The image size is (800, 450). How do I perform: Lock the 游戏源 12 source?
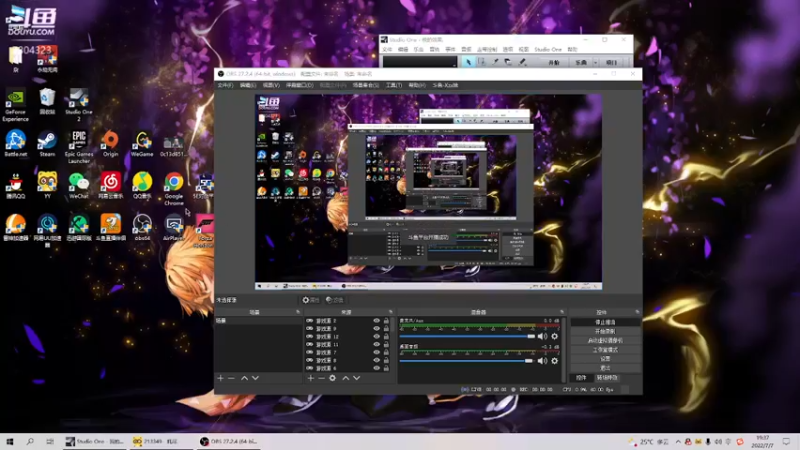tap(386, 337)
